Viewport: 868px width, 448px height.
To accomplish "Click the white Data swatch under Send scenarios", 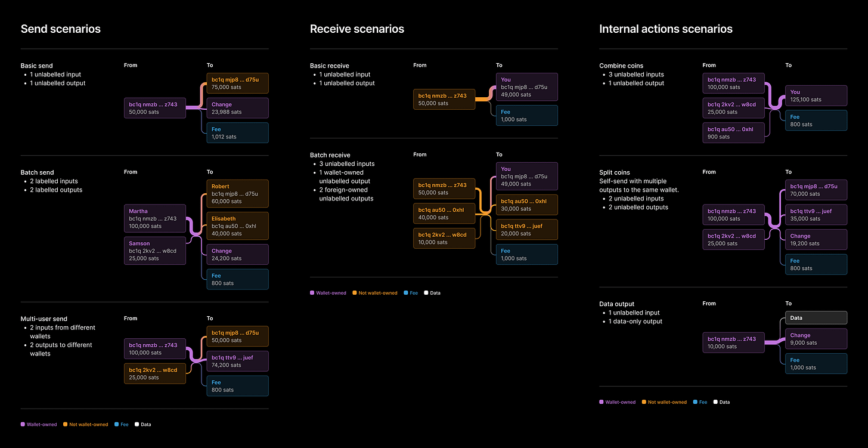I will click(137, 425).
